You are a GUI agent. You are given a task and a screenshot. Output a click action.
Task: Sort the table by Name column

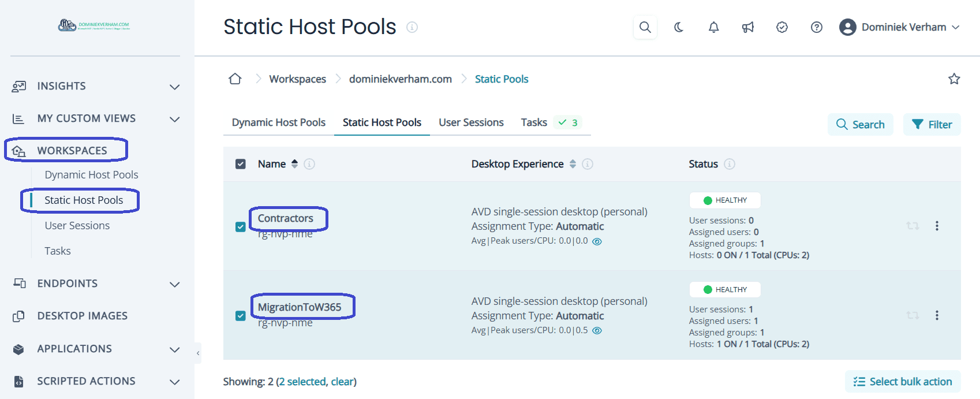coord(294,164)
